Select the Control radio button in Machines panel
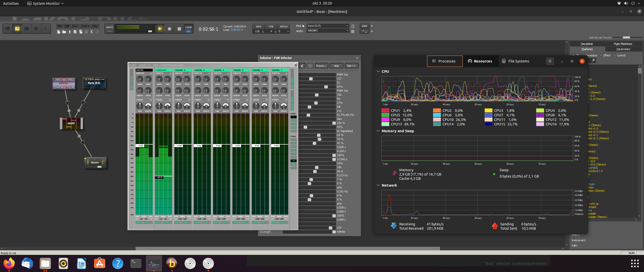Viewport: 644px width, 272px height. 615,55
